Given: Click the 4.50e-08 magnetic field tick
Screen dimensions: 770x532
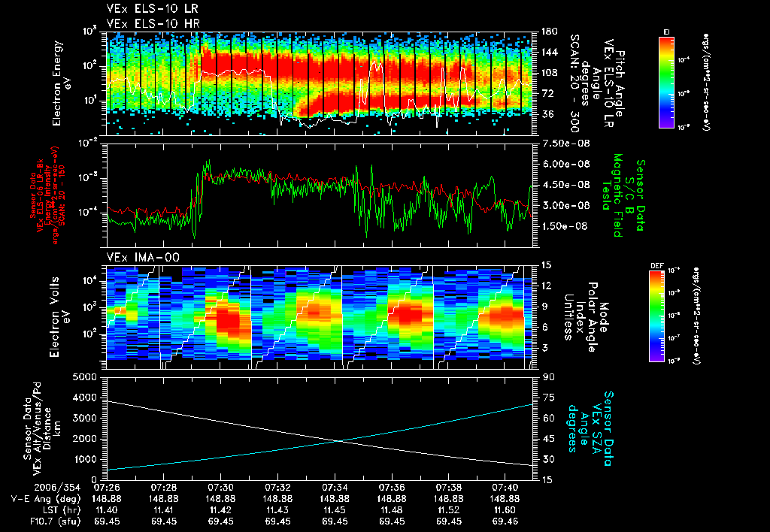Looking at the screenshot, I should (x=565, y=185).
